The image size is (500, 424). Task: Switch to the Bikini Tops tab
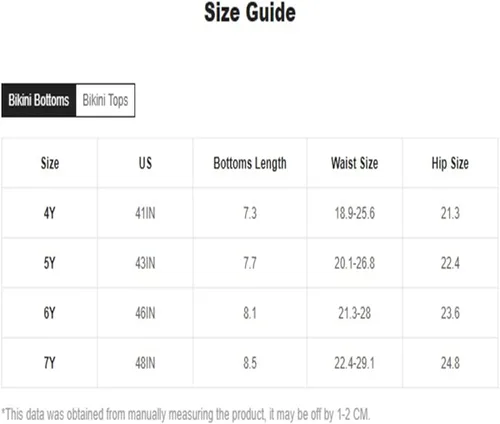[105, 100]
